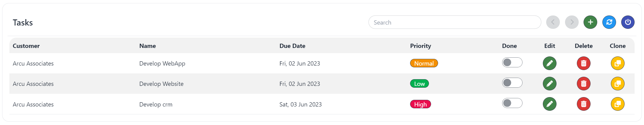Sort by Priority column header
Screen dimensions: 644x125
[x=420, y=46]
